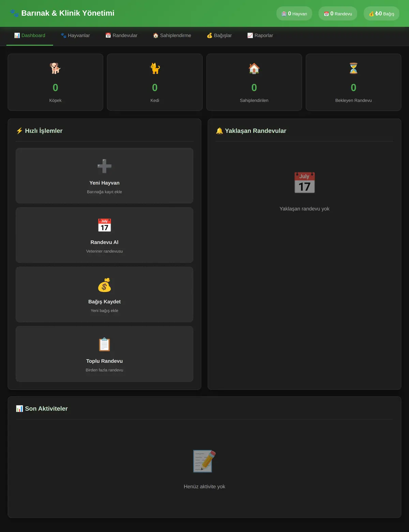
Task: Click the Yeni Hayvan quick action button
Action: (x=104, y=176)
